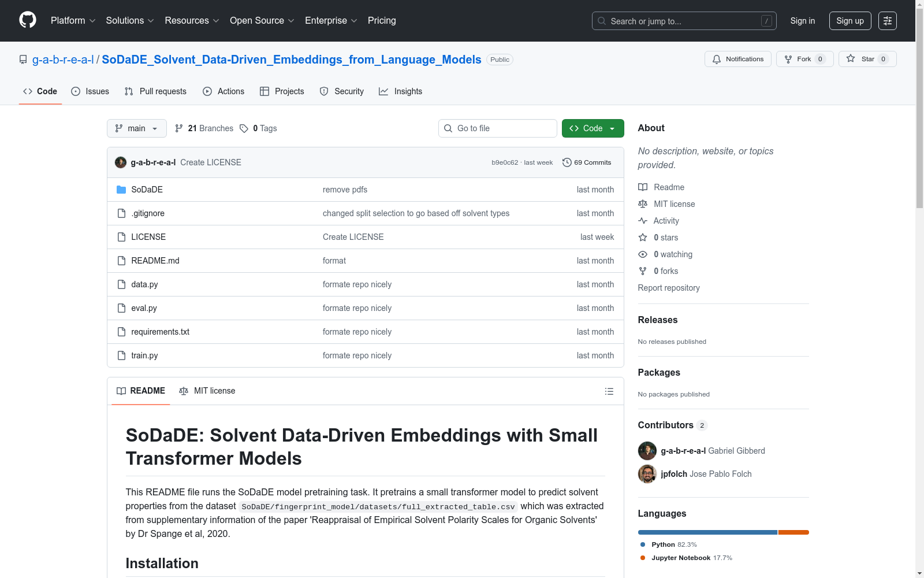Expand the Solutions menu
The height and width of the screenshot is (578, 924).
point(130,20)
